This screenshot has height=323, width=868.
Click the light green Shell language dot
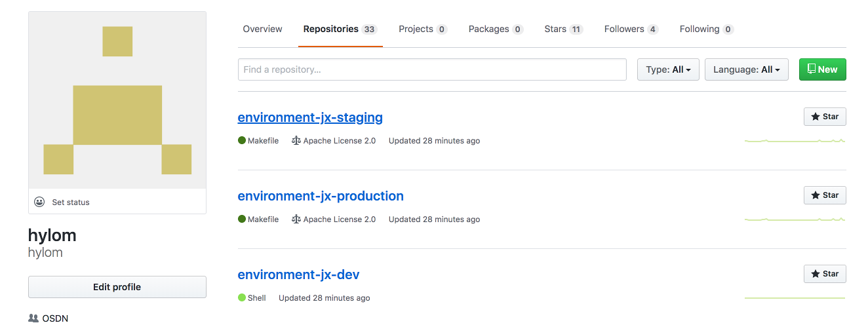242,297
